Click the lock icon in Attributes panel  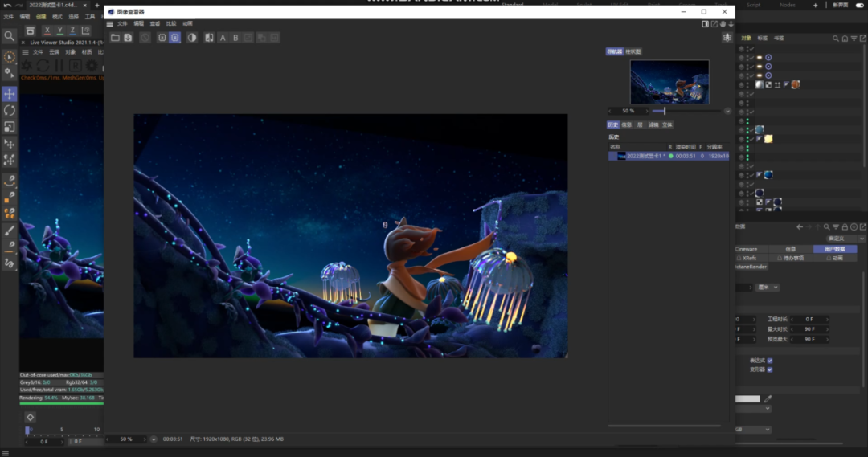[x=845, y=226]
